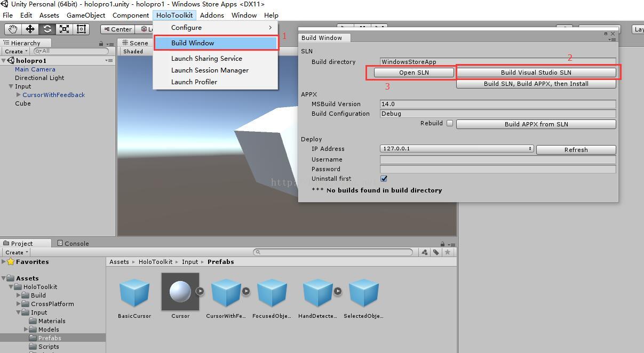This screenshot has height=353, width=644.
Task: Open the saved search star button in Project panel
Action: 448,252
